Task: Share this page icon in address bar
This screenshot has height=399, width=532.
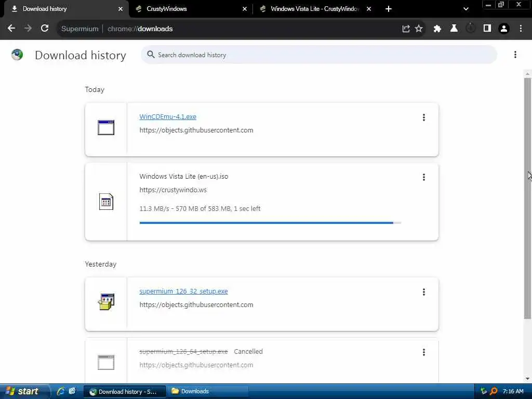Action: (406, 29)
